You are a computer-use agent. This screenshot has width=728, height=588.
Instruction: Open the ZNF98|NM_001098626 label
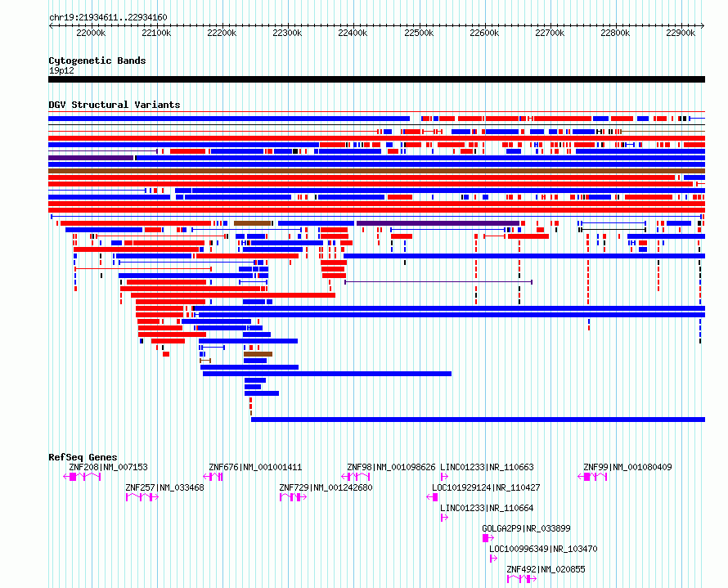coord(391,467)
